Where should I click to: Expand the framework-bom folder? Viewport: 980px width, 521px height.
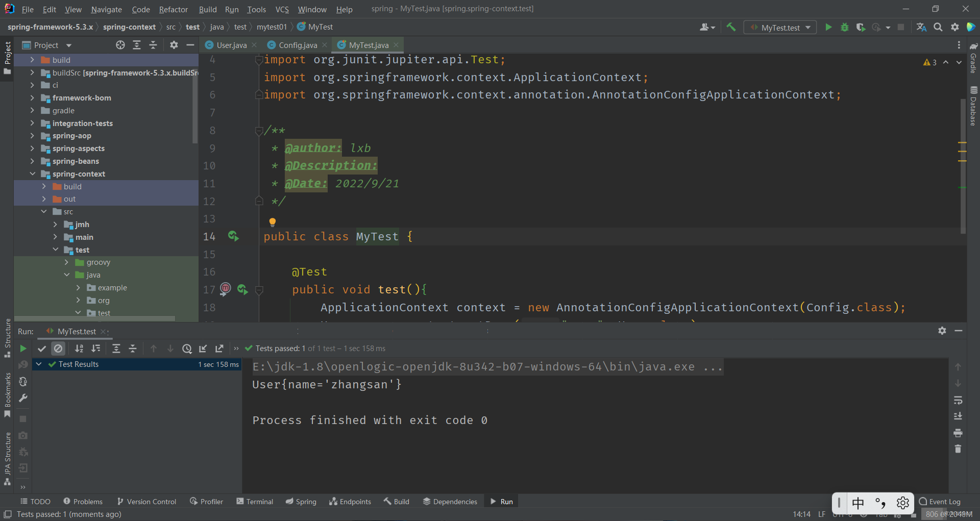(x=32, y=98)
